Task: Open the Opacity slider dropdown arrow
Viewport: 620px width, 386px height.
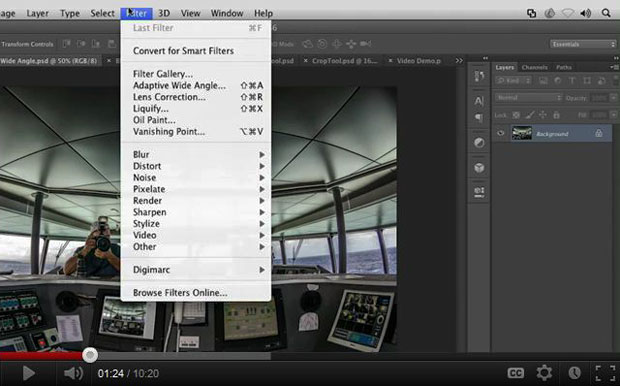Action: click(613, 97)
